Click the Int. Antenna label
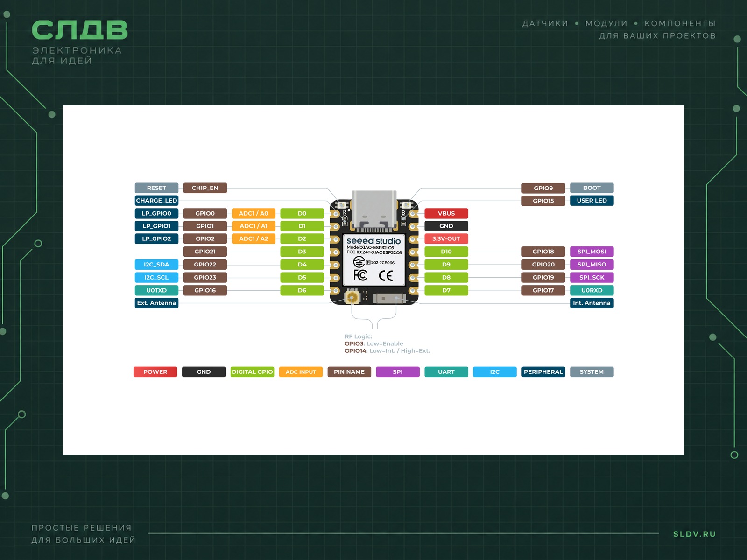747x560 pixels. click(x=592, y=303)
